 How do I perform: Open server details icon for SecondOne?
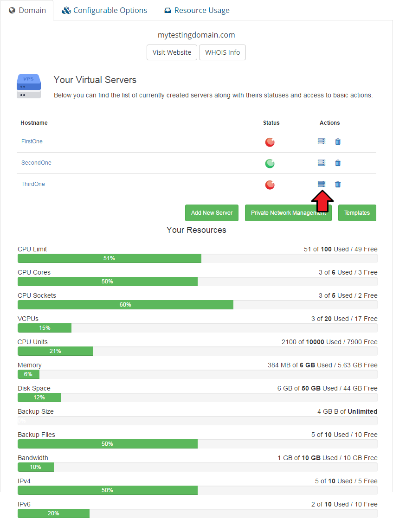pyautogui.click(x=322, y=163)
